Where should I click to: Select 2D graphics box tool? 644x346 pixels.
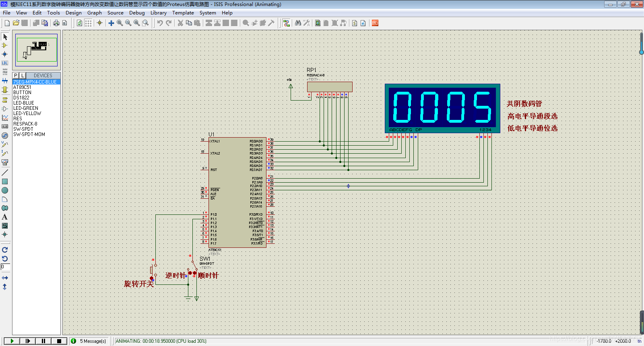pyautogui.click(x=5, y=181)
